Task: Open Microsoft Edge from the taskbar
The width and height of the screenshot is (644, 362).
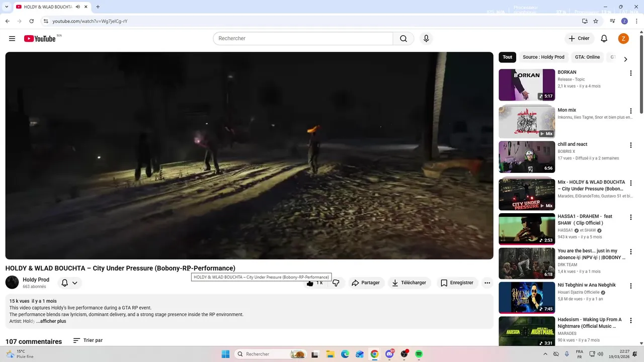Action: 345,354
